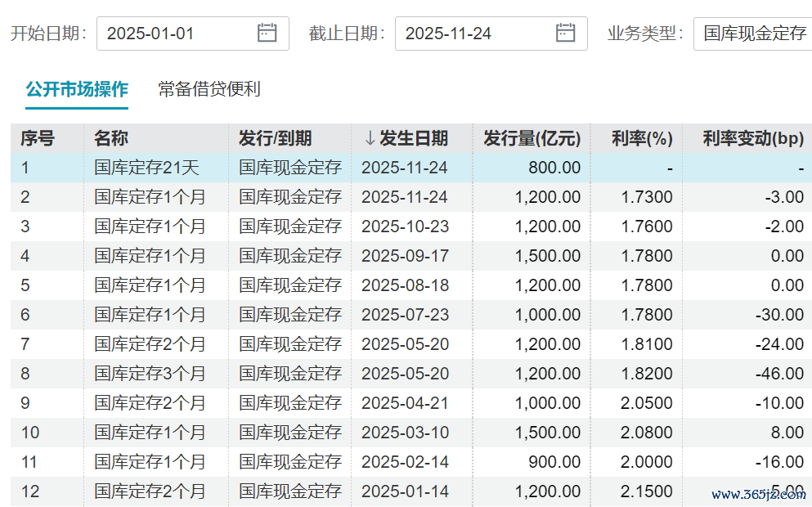
Task: Select row dated 2025-10-23
Action: point(405,227)
